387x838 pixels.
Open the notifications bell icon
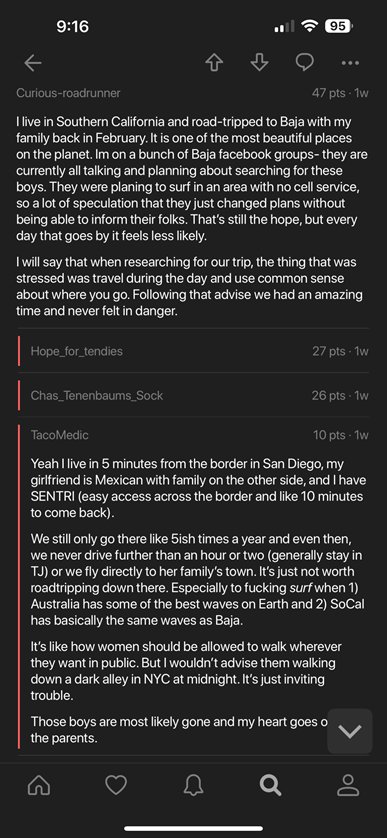(194, 785)
